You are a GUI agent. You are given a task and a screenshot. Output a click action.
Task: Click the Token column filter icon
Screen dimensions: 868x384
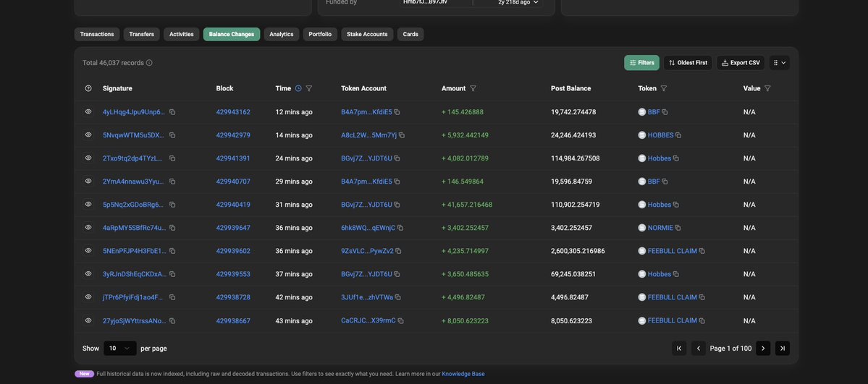[x=664, y=88]
